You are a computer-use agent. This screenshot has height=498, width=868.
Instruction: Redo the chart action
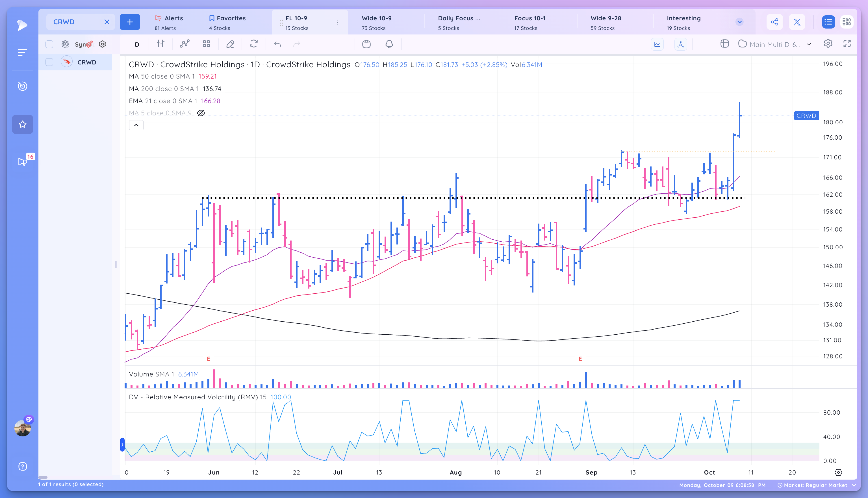(297, 44)
